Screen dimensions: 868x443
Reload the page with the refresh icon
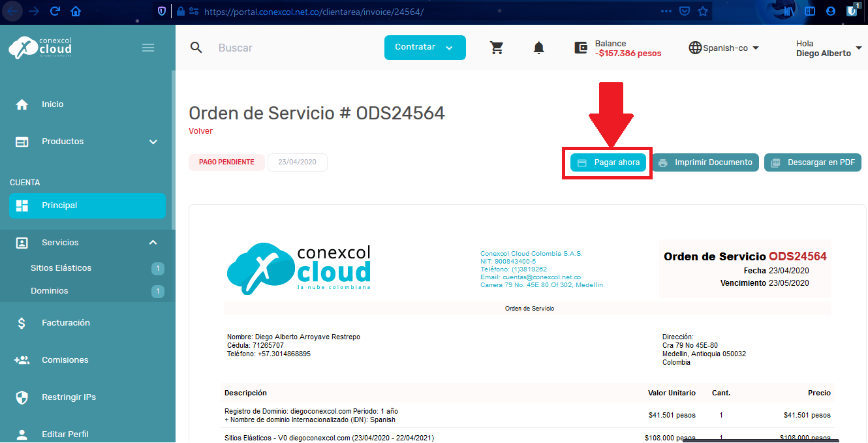[x=55, y=11]
